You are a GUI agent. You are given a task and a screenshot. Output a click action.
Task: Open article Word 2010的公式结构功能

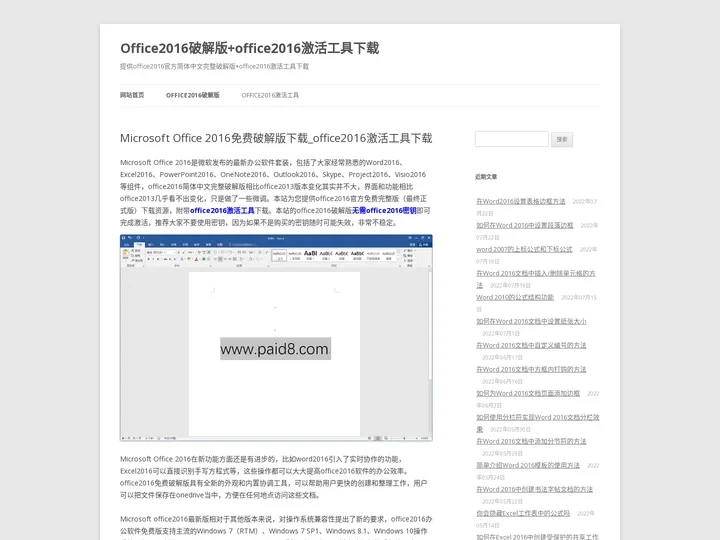coord(515,297)
